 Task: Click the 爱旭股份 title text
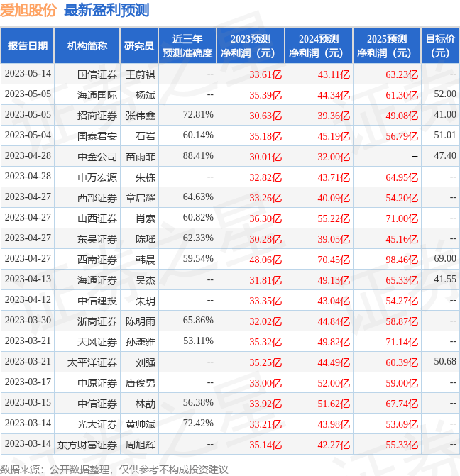click(x=28, y=10)
